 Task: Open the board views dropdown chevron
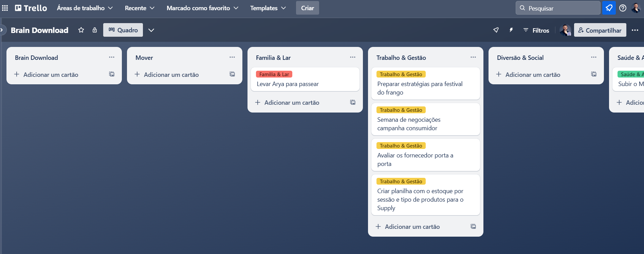tap(151, 30)
